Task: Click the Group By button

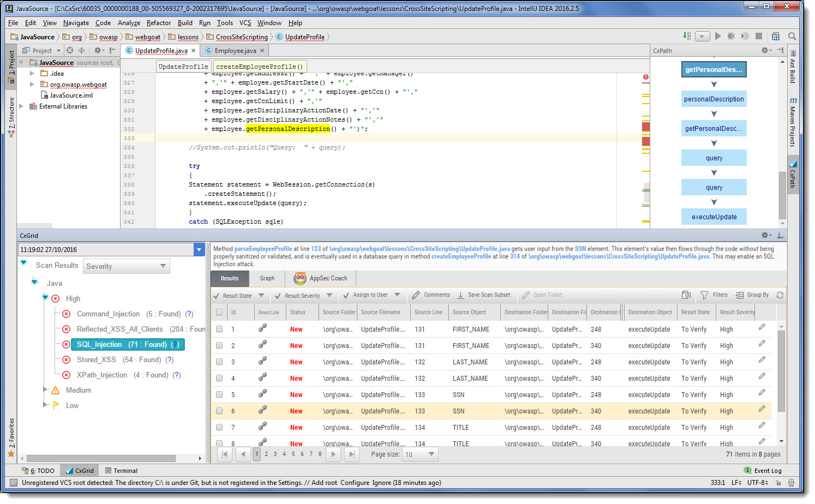Action: point(752,295)
